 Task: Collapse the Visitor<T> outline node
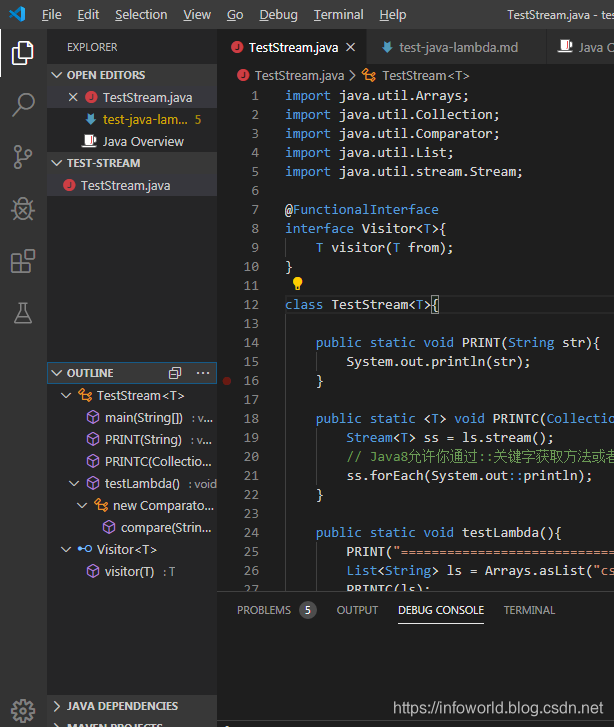(66, 549)
